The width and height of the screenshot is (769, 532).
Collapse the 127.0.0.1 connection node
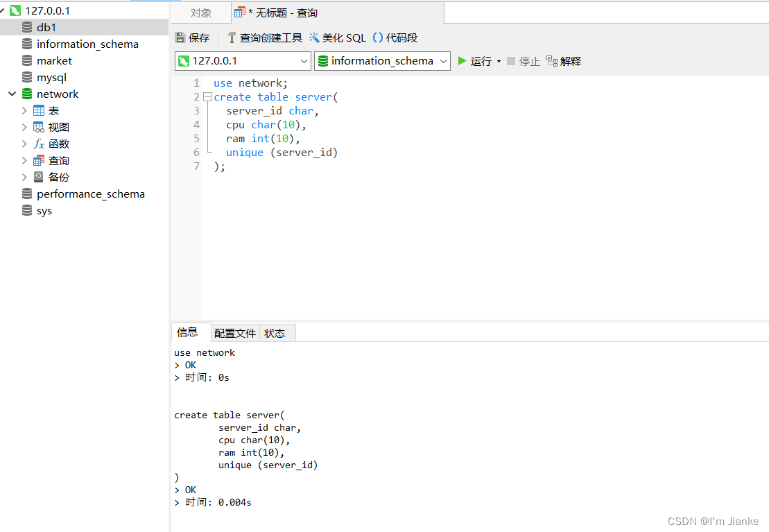(3, 10)
